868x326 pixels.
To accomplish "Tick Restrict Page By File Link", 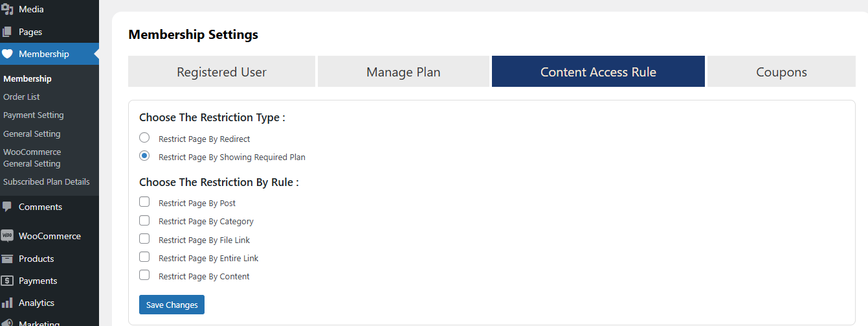I will [144, 239].
